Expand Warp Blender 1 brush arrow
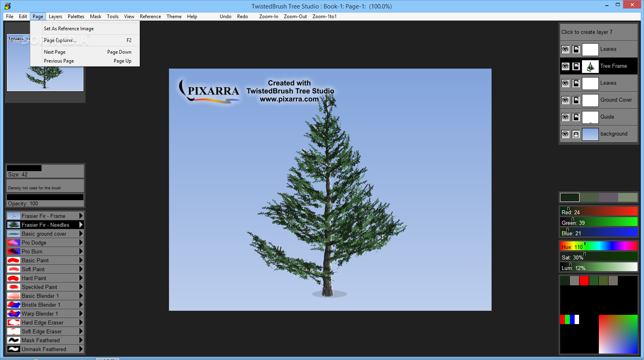644x360 pixels. (81, 314)
